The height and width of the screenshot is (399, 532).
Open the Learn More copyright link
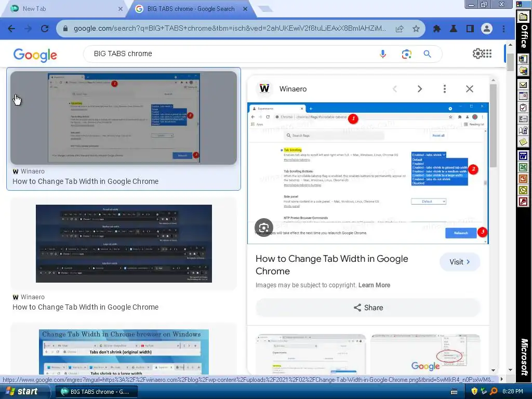point(374,285)
